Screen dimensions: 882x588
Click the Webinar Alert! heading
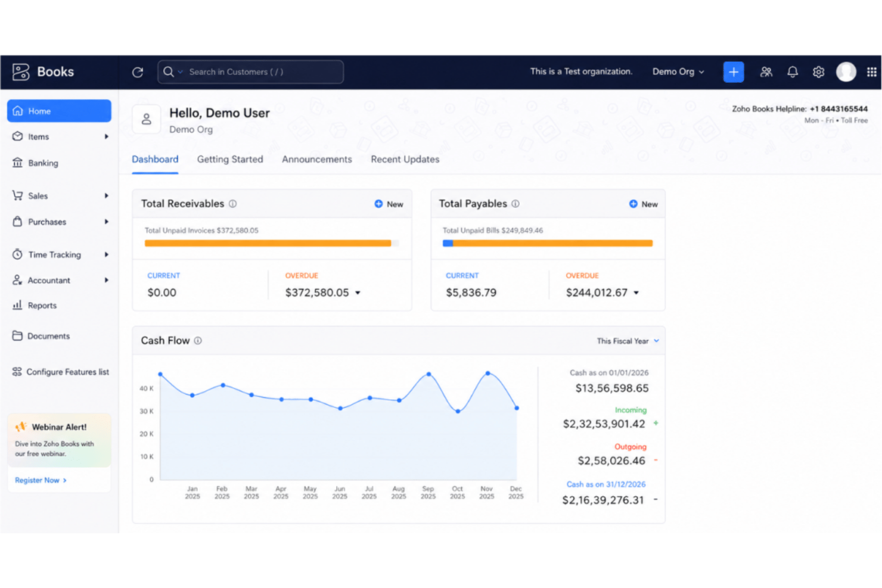pyautogui.click(x=59, y=427)
